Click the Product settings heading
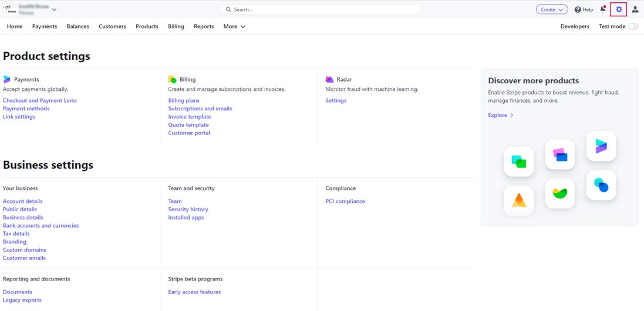Image resolution: width=644 pixels, height=311 pixels. pos(46,56)
